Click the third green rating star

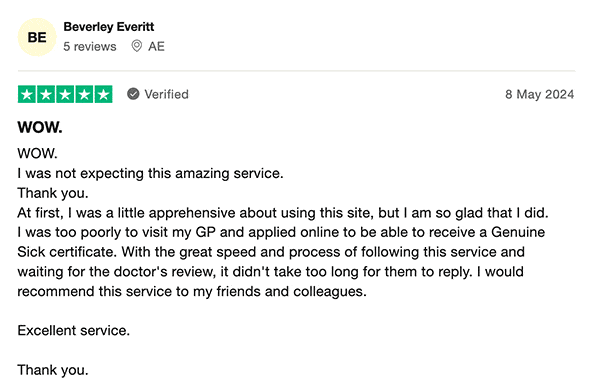[x=65, y=94]
